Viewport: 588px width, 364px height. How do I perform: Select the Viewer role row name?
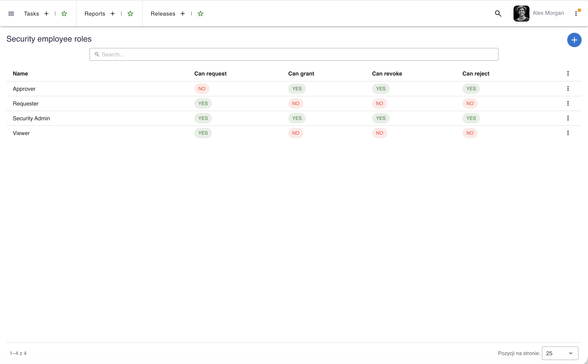pos(21,133)
